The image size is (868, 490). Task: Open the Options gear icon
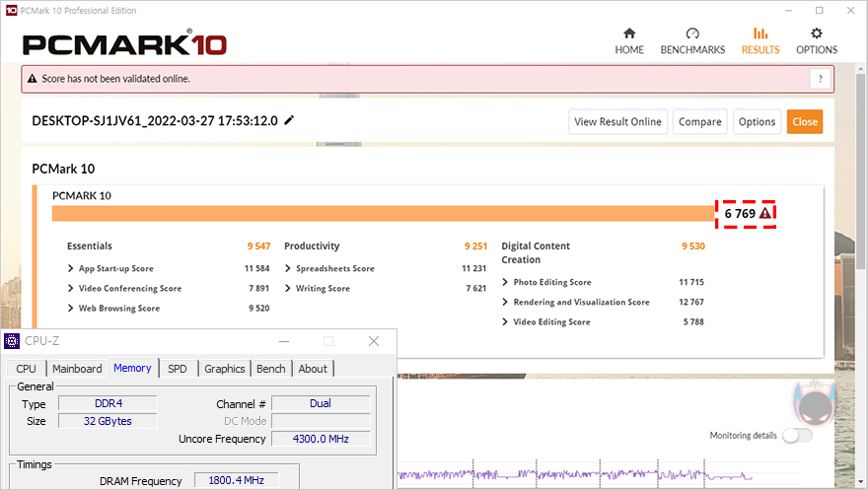817,34
